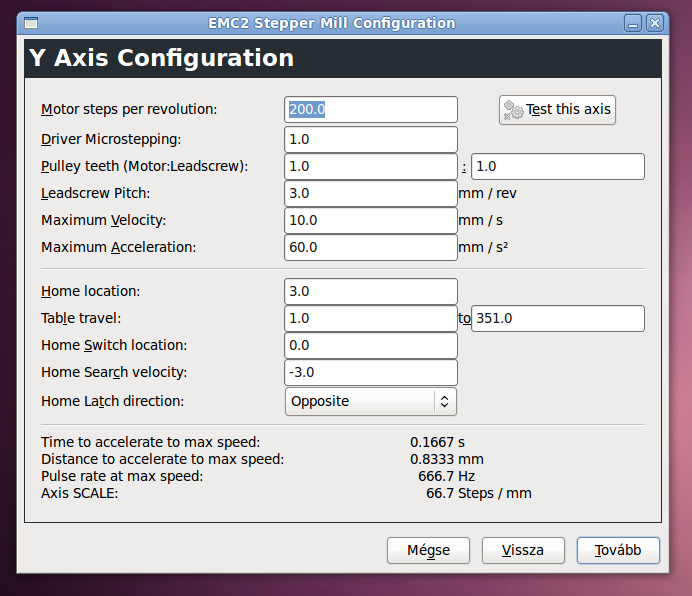This screenshot has width=692, height=596.
Task: Click the Mégse cancel button
Action: coord(428,551)
